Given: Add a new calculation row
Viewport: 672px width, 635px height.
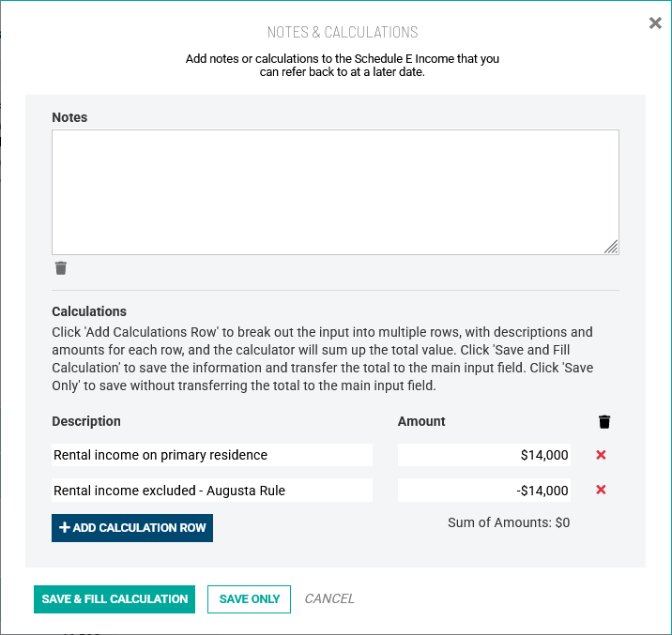Looking at the screenshot, I should coord(132,528).
